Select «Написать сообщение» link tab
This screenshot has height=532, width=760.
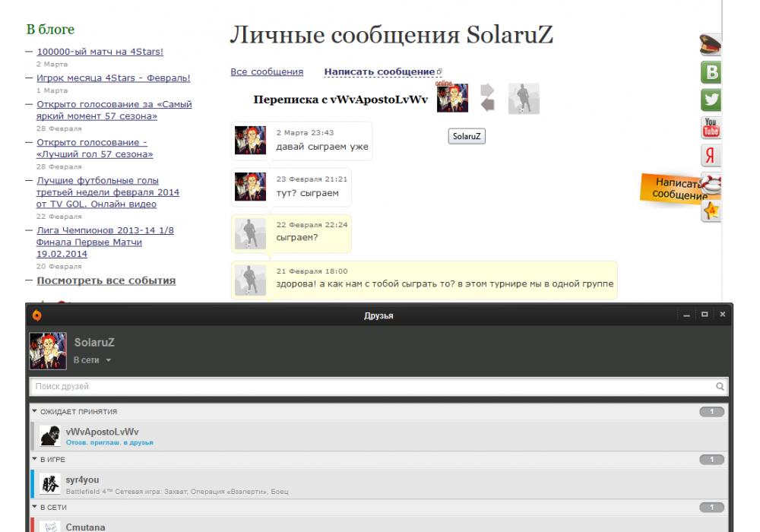(x=379, y=71)
